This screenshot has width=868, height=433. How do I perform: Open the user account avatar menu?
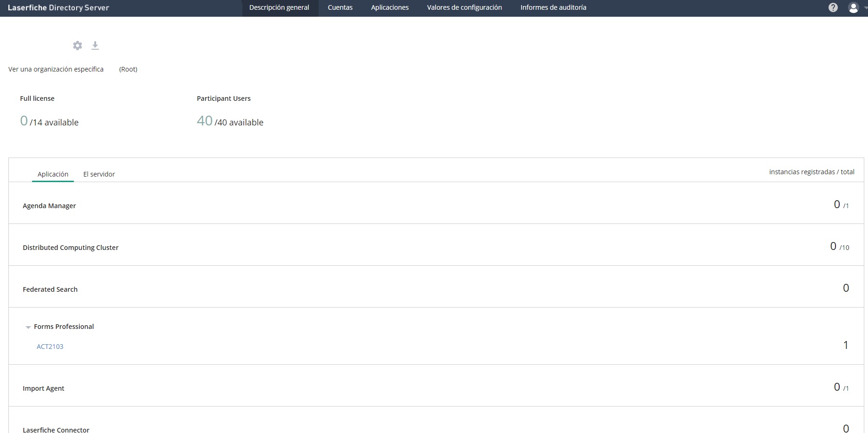click(x=854, y=7)
